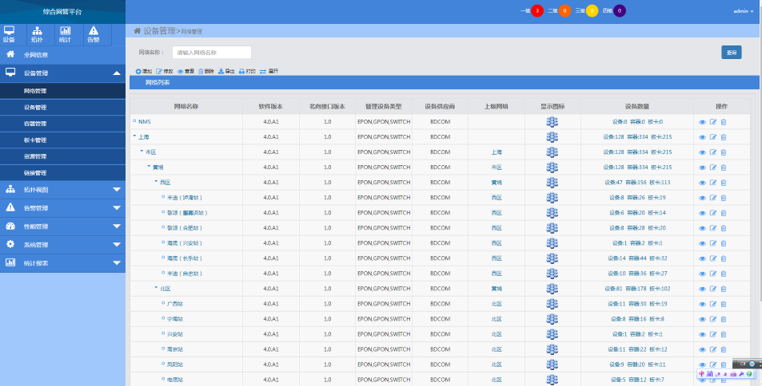Click the server stack icon in 西区 row

[552, 182]
